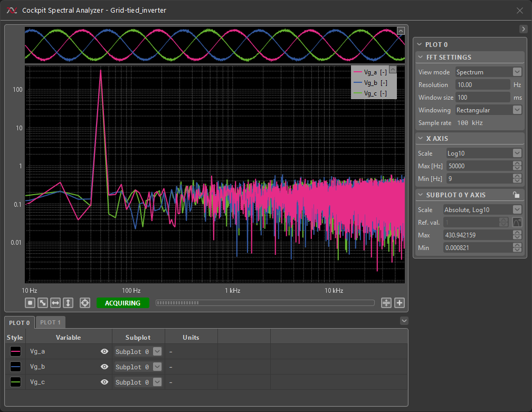Click the reference value curve icon

(x=517, y=222)
